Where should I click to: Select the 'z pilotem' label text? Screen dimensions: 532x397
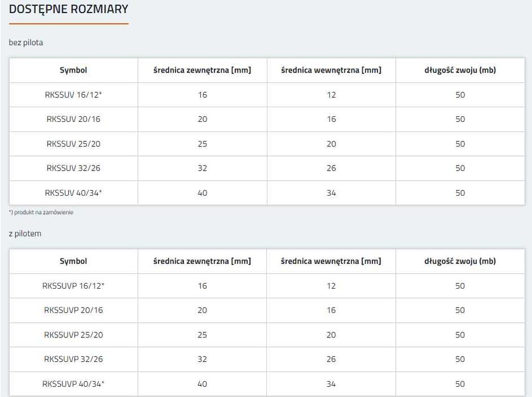(x=25, y=233)
